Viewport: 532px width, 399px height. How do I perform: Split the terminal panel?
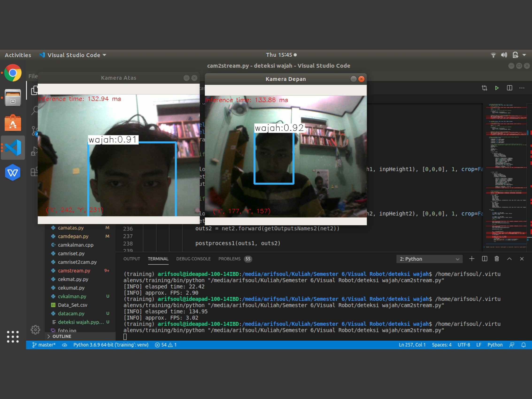484,259
